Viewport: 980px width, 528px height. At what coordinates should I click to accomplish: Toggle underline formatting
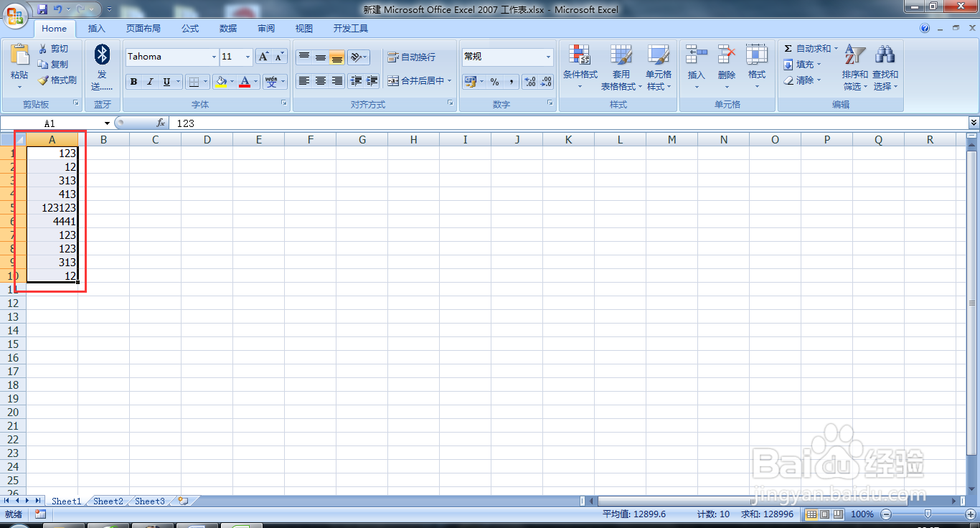point(166,82)
